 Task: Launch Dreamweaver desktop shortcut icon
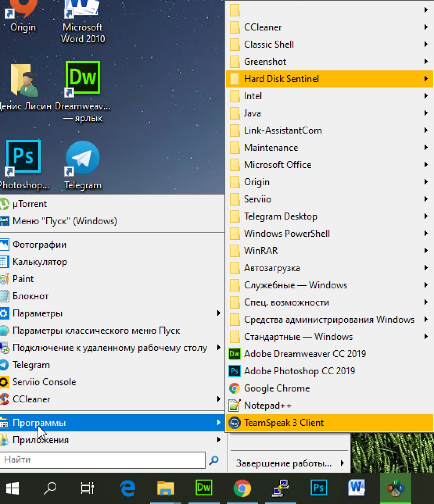(x=83, y=91)
